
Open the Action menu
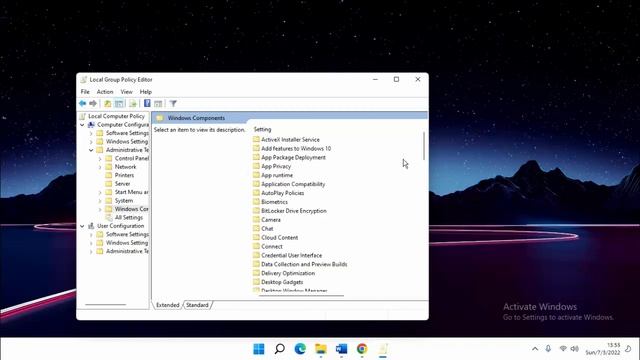pos(105,92)
